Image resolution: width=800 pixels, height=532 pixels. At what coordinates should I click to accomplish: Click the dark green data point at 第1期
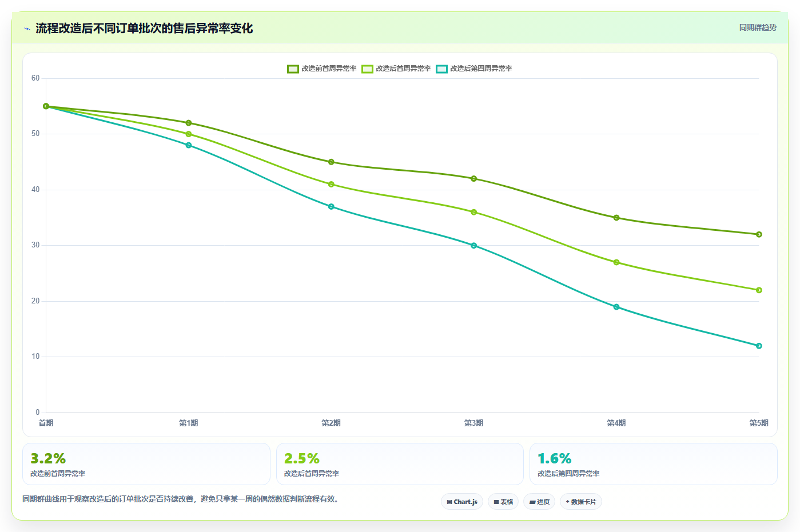[x=189, y=123]
